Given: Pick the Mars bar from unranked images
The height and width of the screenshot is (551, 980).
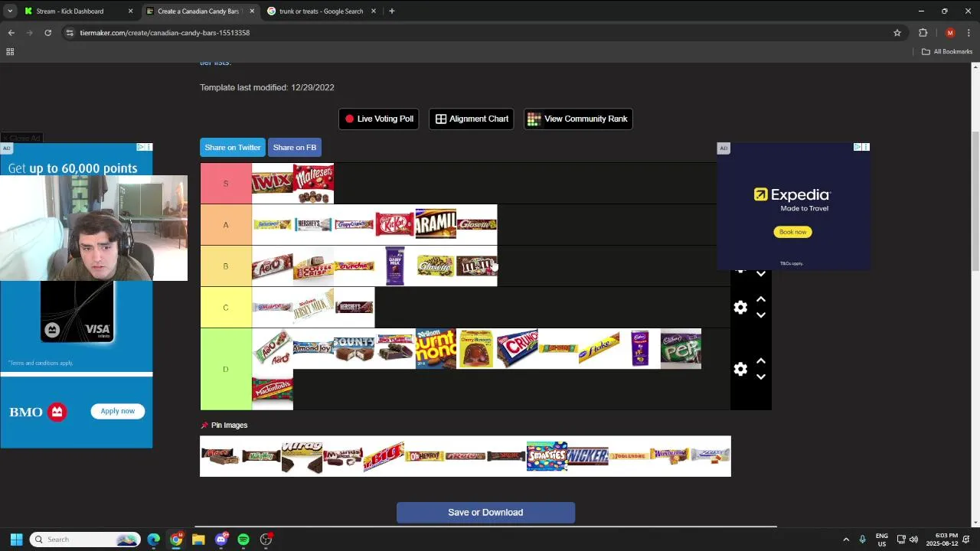Looking at the screenshot, I should point(220,457).
